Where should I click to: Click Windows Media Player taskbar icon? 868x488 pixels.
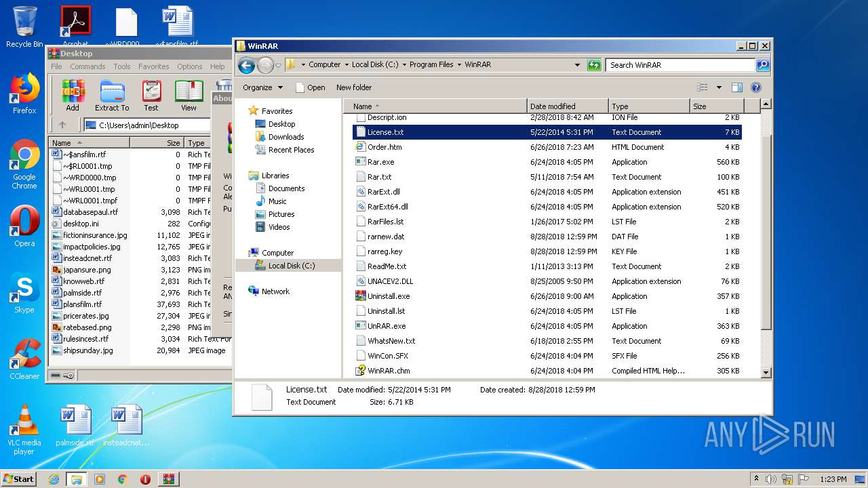click(x=100, y=479)
